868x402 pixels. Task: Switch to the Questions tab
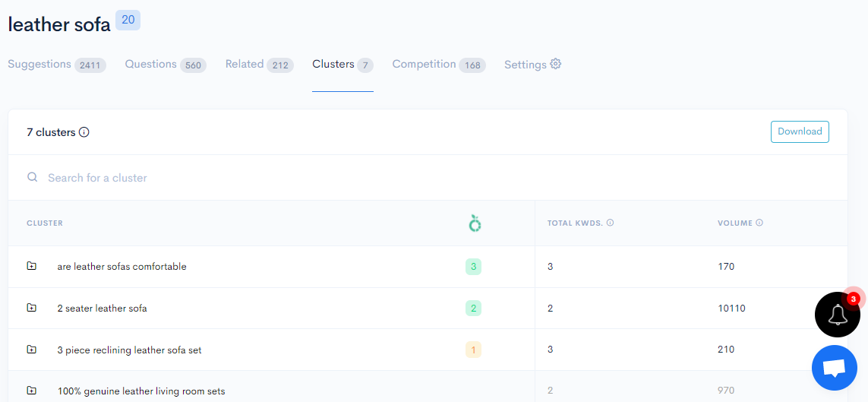[166, 65]
